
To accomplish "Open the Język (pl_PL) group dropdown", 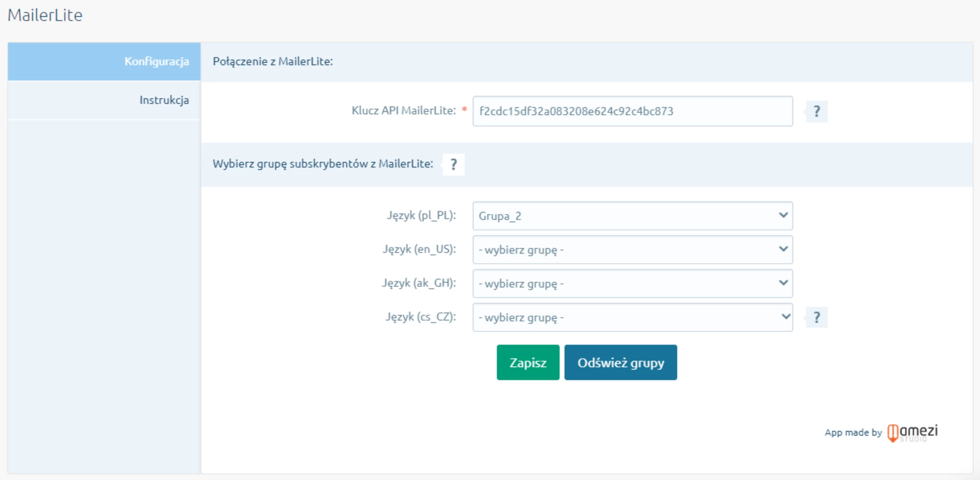I will 633,216.
